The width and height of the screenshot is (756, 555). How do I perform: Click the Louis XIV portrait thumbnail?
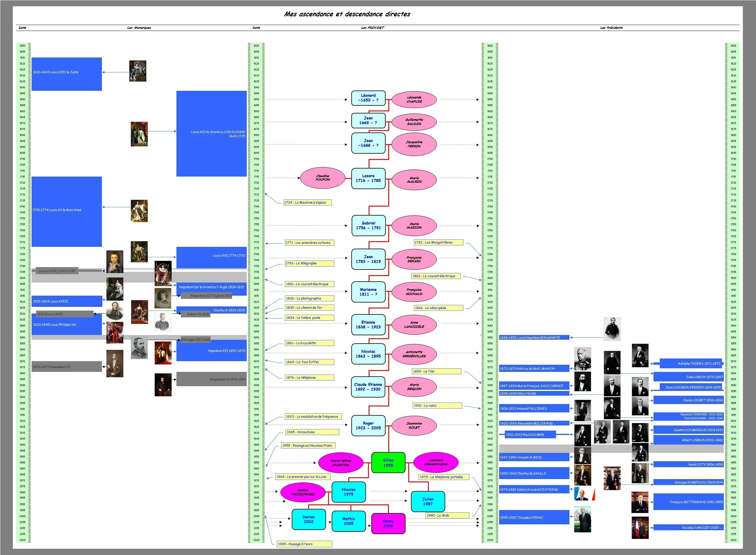click(x=139, y=134)
